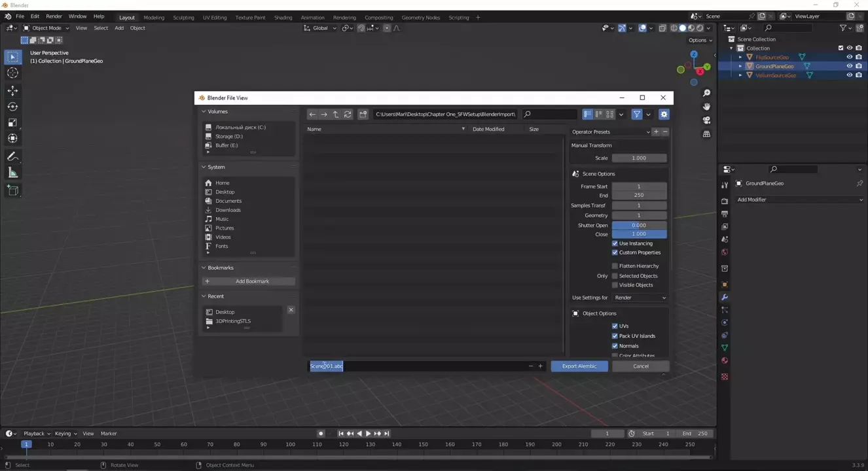Viewport: 868px width, 471px height.
Task: Open the Render menu
Action: click(x=54, y=16)
